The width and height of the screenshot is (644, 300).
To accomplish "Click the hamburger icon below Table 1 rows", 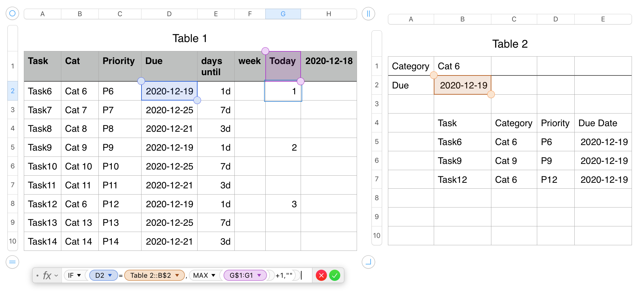I will coord(12,262).
